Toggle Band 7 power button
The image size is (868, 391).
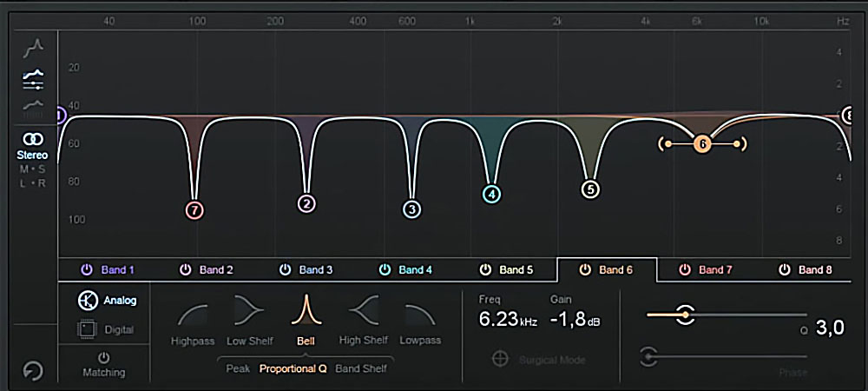[x=685, y=269]
